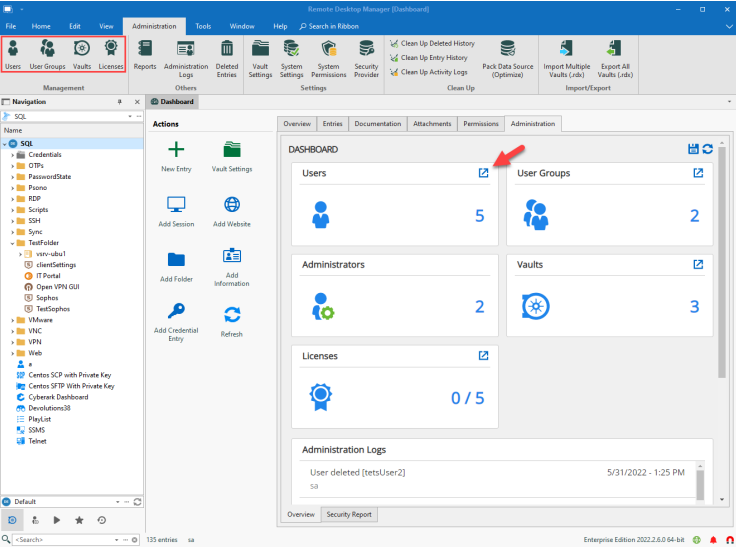
Task: Open Vaults management in ribbon
Action: point(82,55)
